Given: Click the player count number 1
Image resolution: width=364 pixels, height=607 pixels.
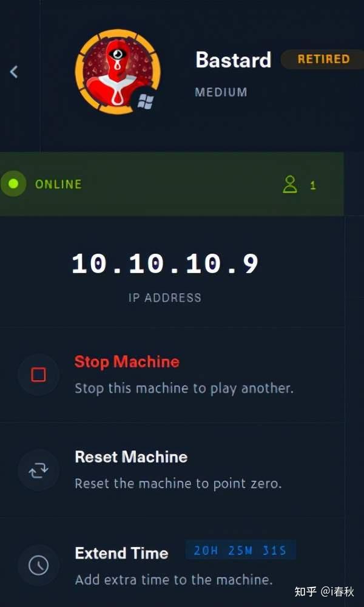Looking at the screenshot, I should coord(312,185).
